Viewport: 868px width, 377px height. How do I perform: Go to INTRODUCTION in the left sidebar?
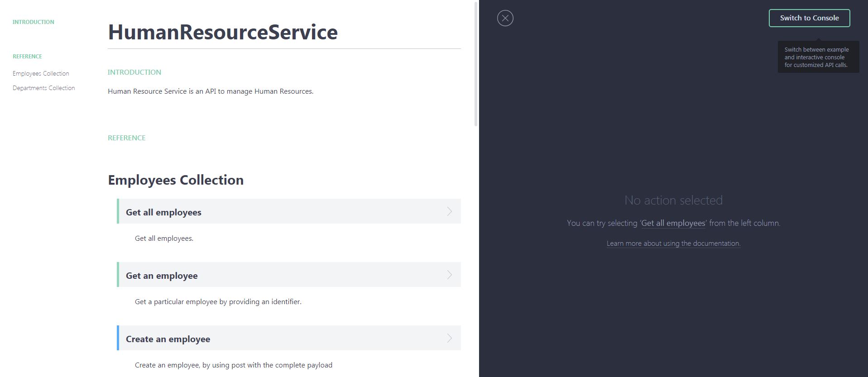click(34, 22)
